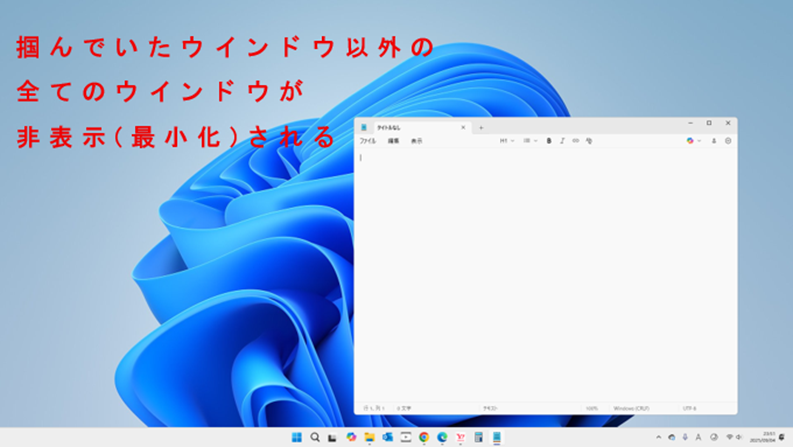Open the notification bell icon
793x447 pixels.
pyautogui.click(x=782, y=437)
